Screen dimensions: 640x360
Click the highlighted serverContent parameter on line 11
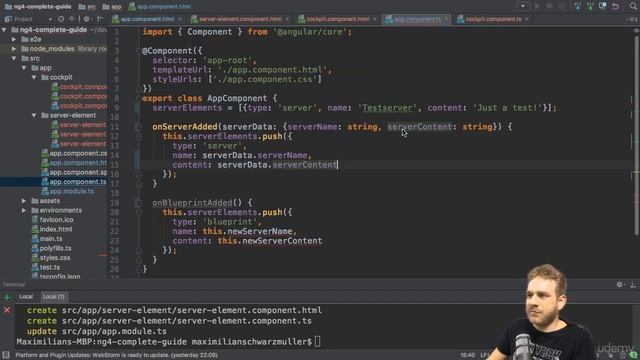(420, 127)
